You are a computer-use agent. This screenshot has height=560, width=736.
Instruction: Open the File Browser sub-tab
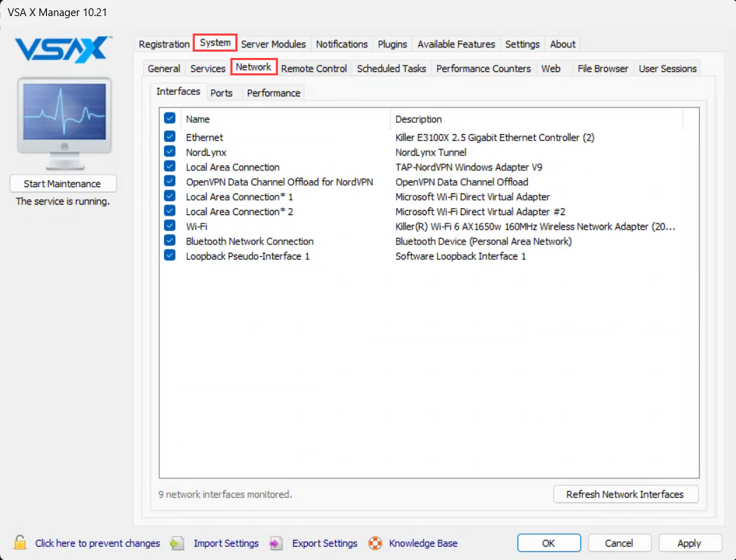click(x=603, y=68)
